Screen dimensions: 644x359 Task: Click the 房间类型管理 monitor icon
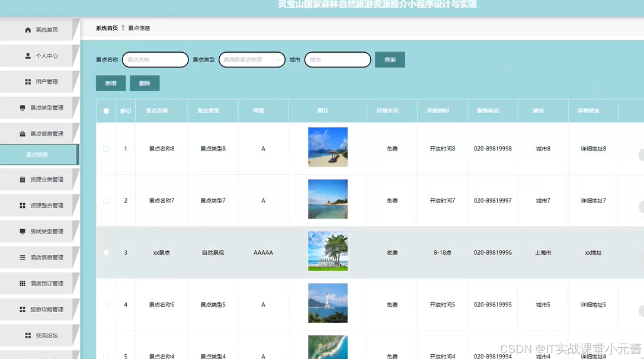(x=23, y=231)
